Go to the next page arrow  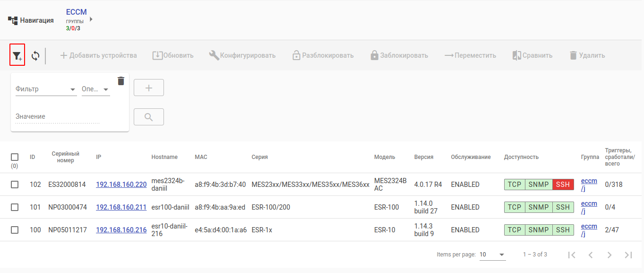pos(610,255)
